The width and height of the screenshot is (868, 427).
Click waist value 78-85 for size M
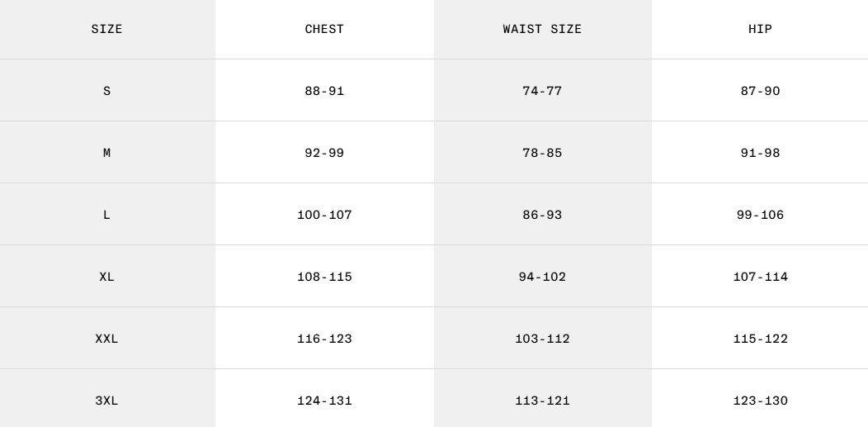coord(542,153)
